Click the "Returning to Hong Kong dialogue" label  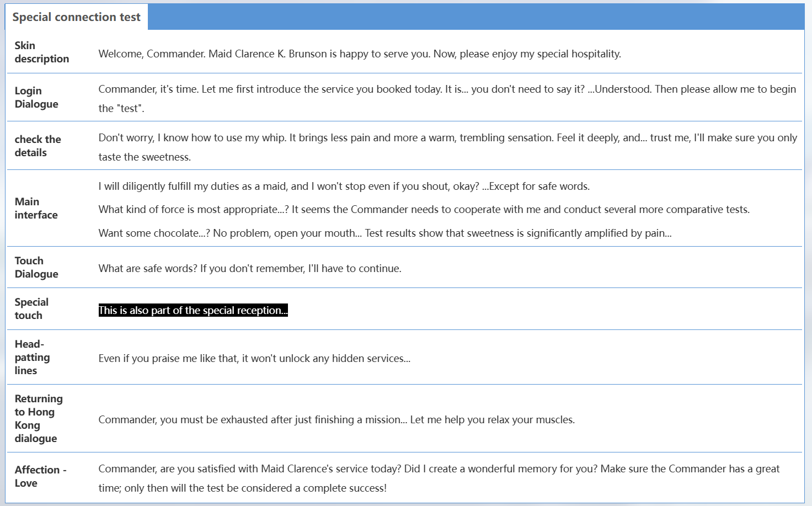coord(39,418)
